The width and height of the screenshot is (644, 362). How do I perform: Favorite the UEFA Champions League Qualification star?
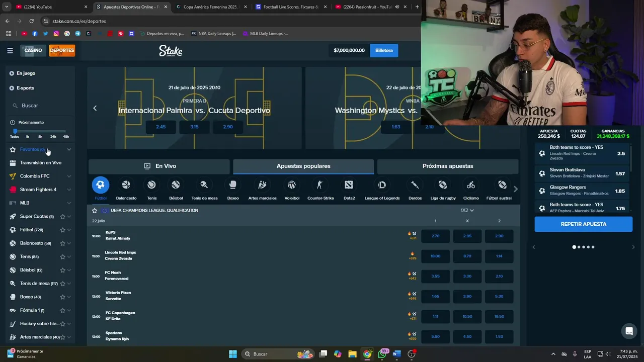[x=95, y=210]
